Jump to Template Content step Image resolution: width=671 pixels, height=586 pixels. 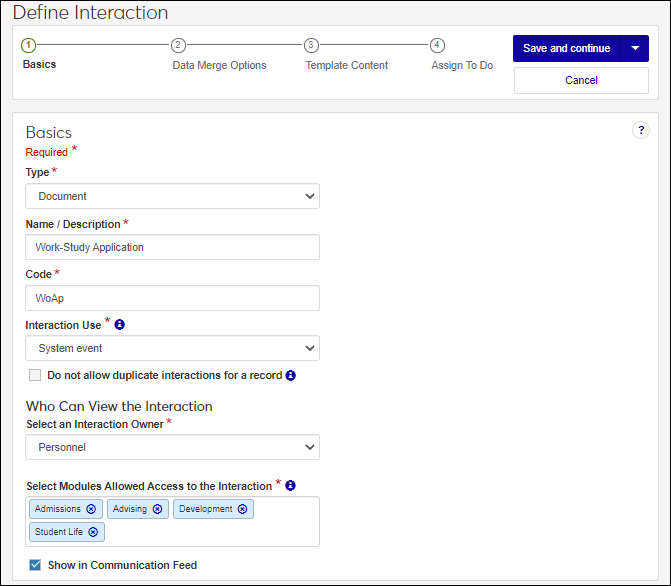coord(311,46)
